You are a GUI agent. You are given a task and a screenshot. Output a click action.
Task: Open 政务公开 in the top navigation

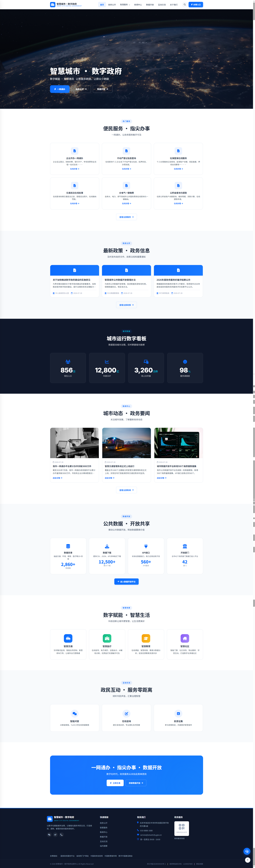pos(112,5)
